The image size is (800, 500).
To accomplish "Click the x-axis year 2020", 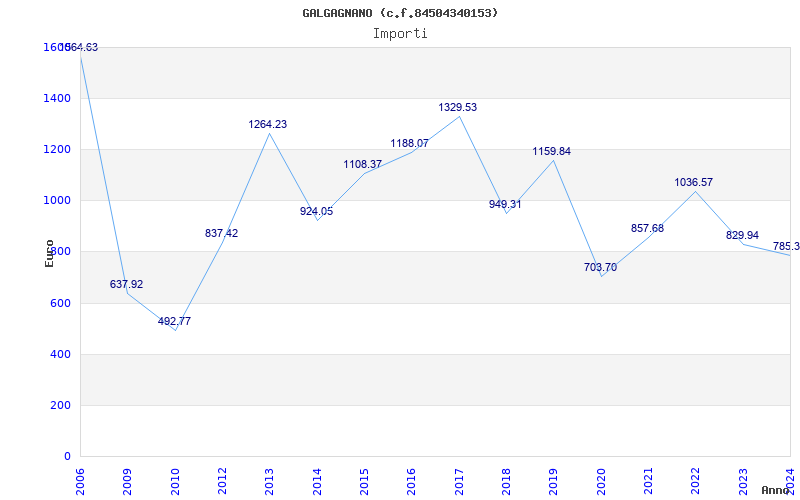I will pyautogui.click(x=601, y=482).
